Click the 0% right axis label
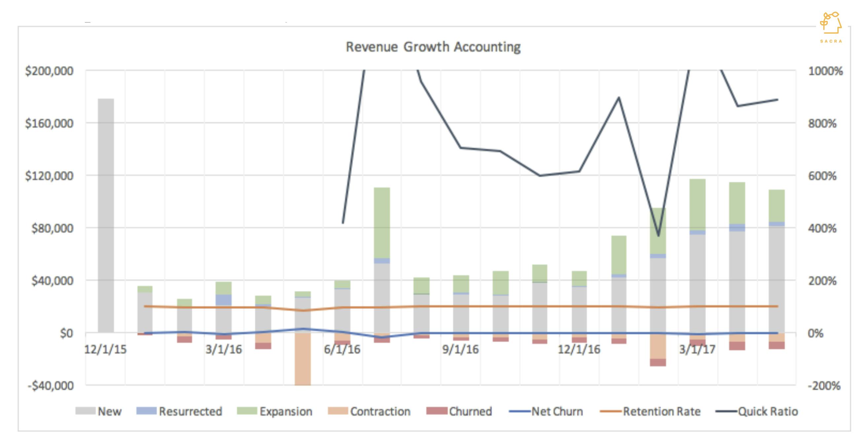 click(815, 333)
